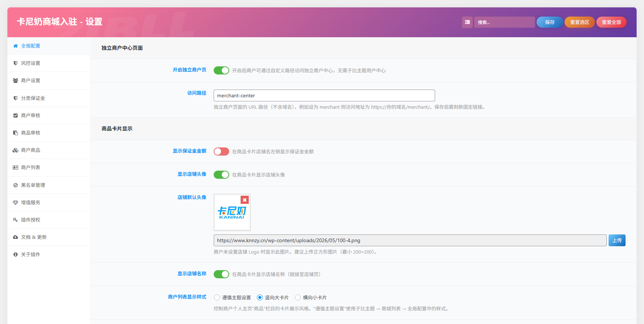The height and width of the screenshot is (324, 644).
Task: Click the 访问路径 merchant-center input field
Action: [x=324, y=95]
